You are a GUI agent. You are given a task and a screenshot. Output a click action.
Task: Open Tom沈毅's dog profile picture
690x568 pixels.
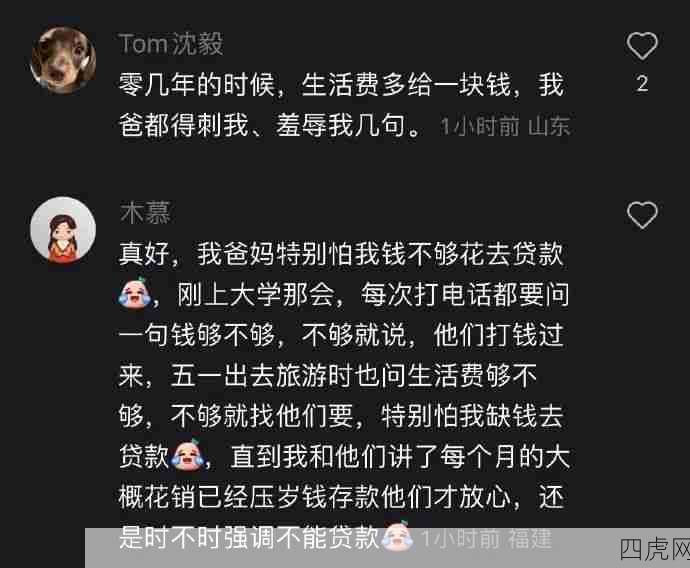coord(63,59)
